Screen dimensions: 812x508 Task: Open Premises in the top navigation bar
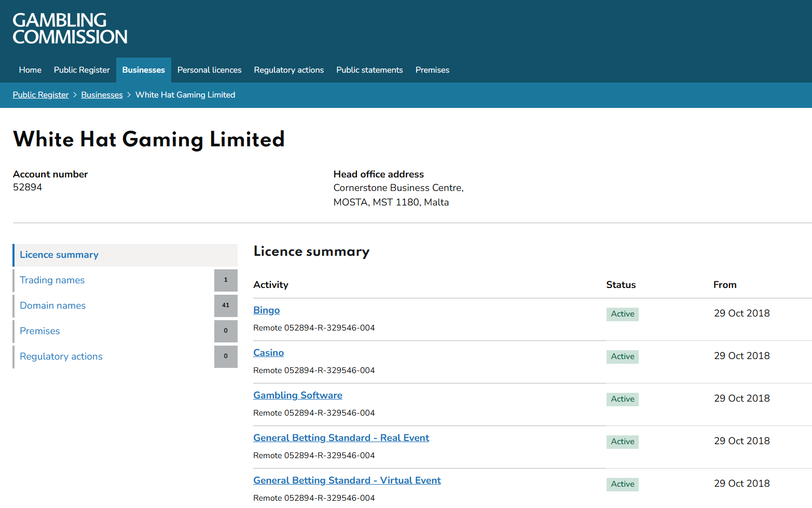pos(432,70)
